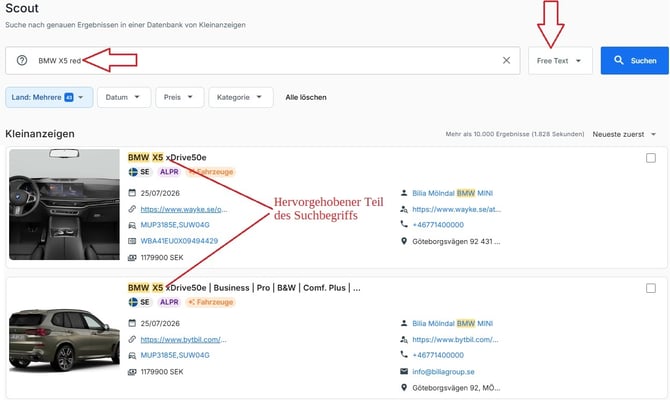Open listing title with Business | Pro | B&W

click(244, 288)
